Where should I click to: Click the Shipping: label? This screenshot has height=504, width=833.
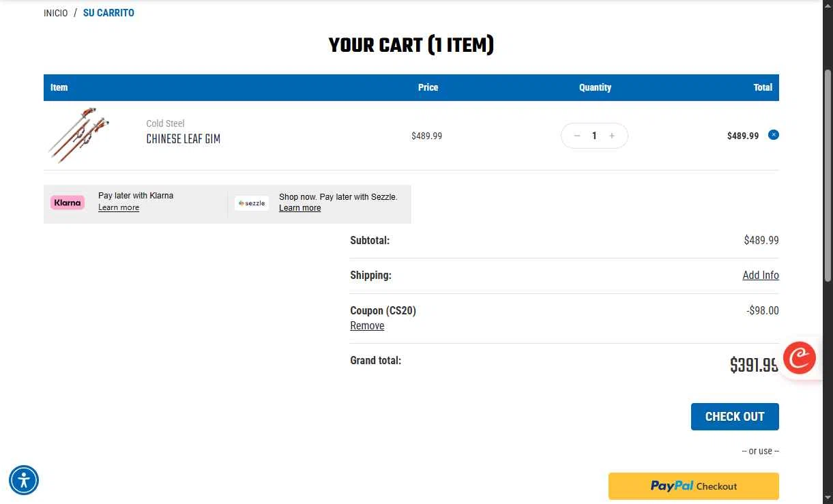tap(370, 276)
